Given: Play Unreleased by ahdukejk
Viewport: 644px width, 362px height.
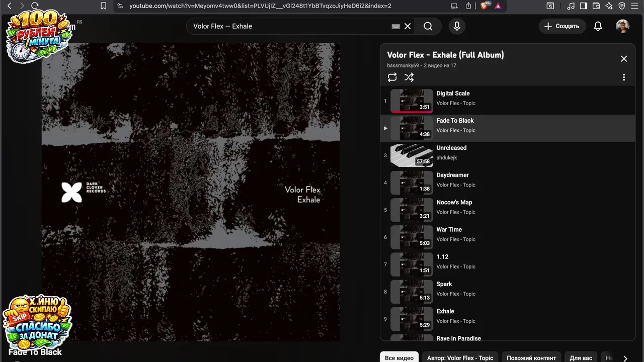Looking at the screenshot, I should coord(507,155).
